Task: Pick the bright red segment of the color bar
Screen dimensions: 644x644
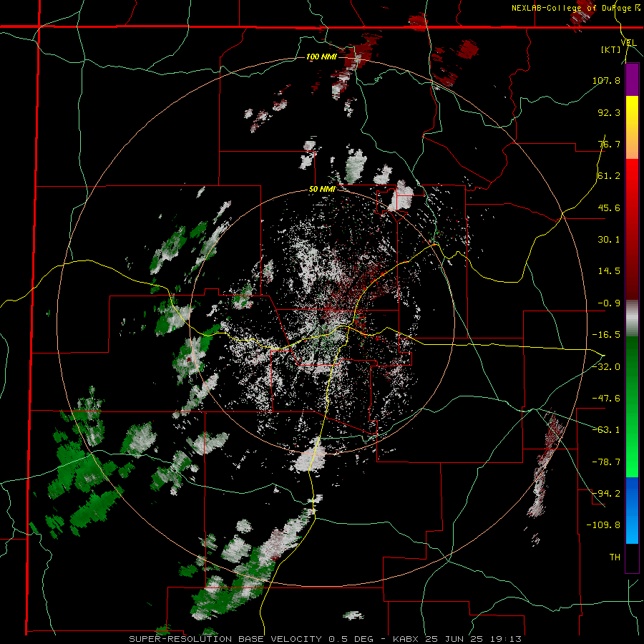Action: coord(632,175)
